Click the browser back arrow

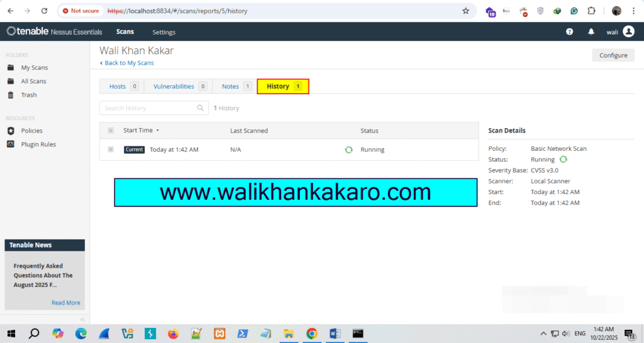tap(10, 11)
